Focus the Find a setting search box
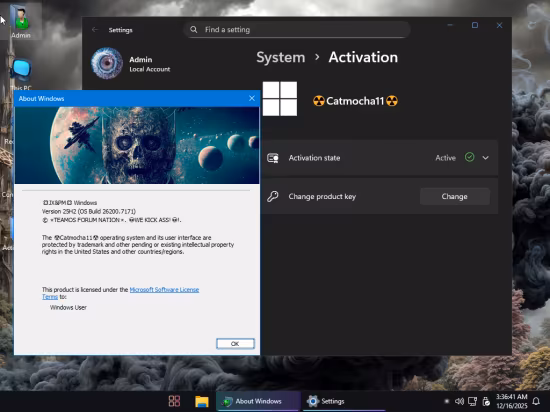 coord(297,29)
